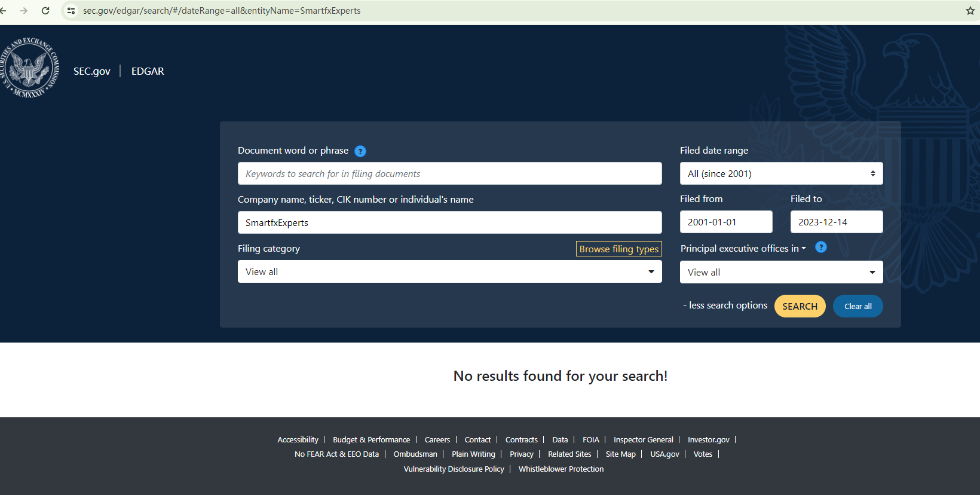Viewport: 980px width, 495px height.
Task: Open help for Principal executive offices
Action: (821, 247)
